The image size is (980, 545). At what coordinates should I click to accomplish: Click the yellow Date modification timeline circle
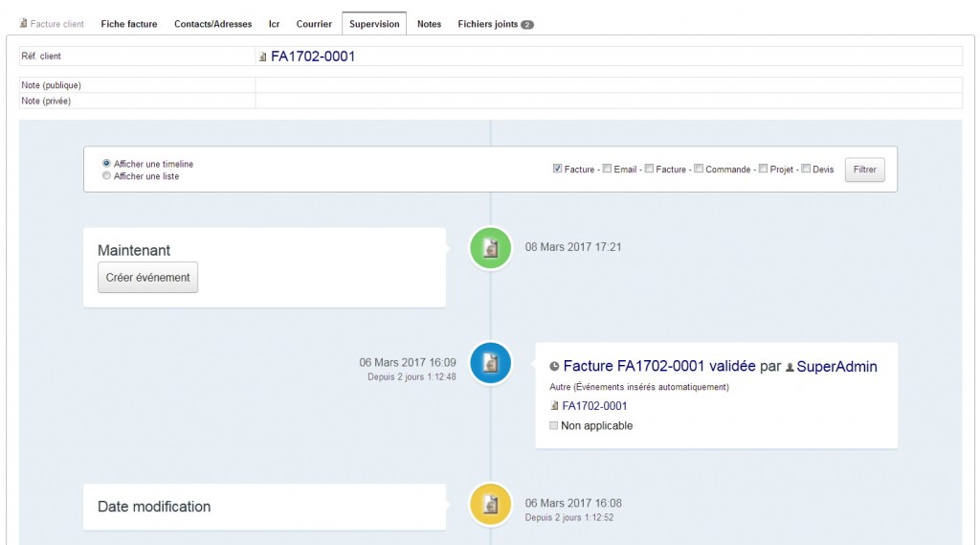pyautogui.click(x=491, y=505)
